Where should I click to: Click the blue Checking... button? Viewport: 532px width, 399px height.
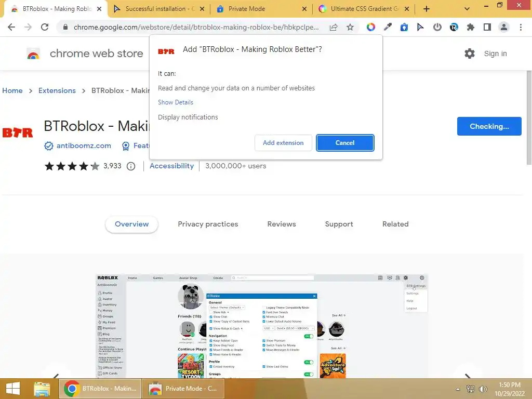click(489, 126)
